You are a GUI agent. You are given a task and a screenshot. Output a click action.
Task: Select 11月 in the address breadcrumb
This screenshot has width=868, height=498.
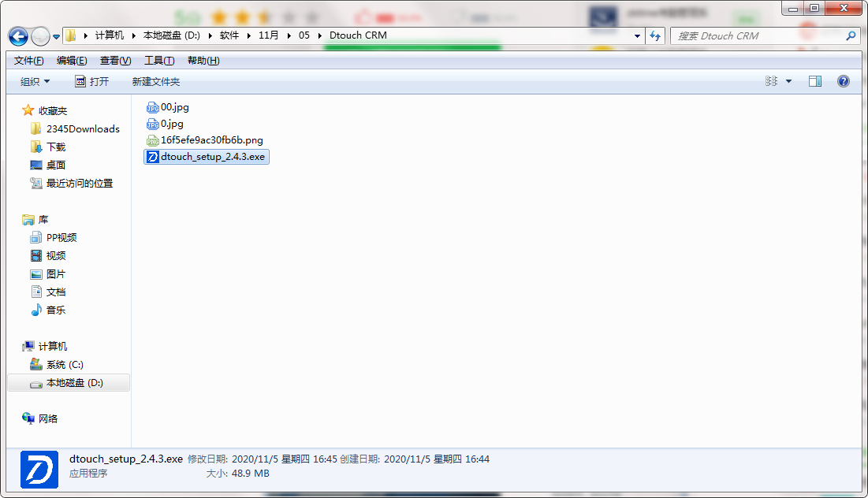point(269,35)
